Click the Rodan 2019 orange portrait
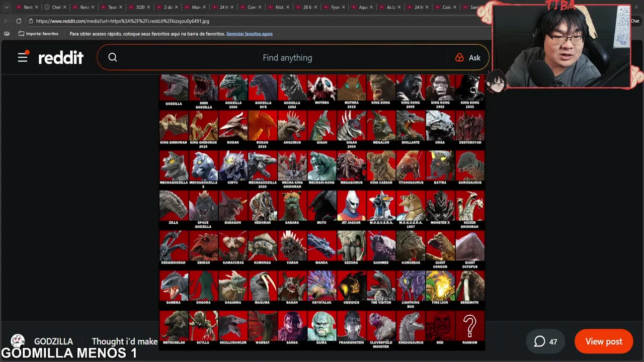Viewport: 644px width, 362px height. 263,126
